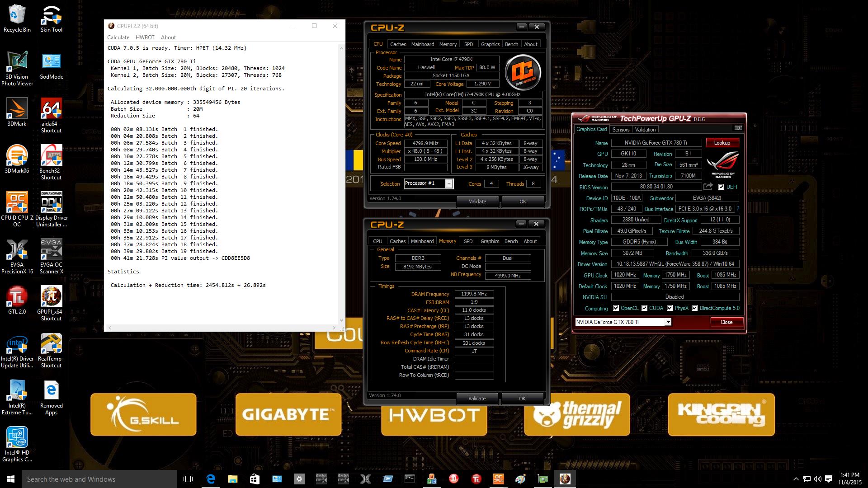
Task: Open the Action Center notification icon
Action: 829,479
